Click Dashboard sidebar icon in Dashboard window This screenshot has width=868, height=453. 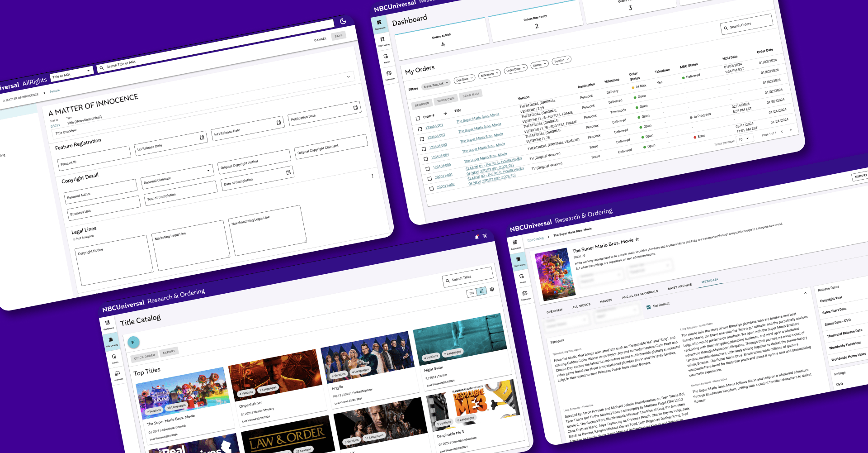(379, 23)
